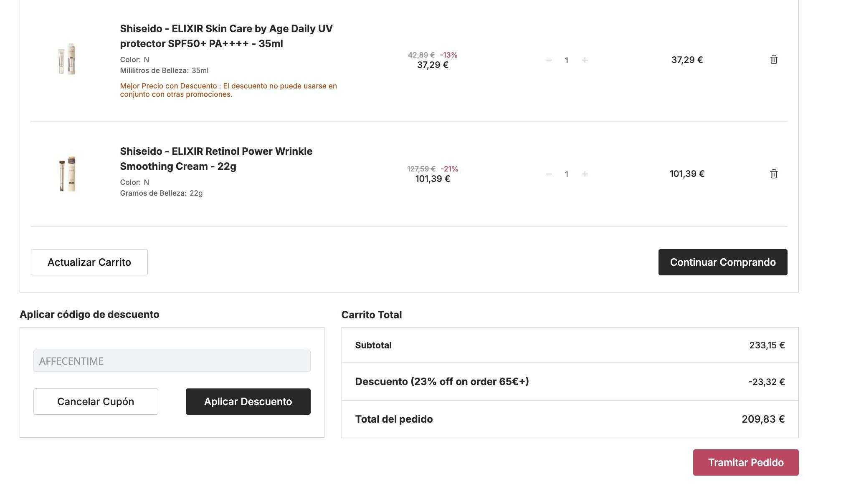
Task: Proceed to checkout with Tramitar Pedido
Action: 746,462
